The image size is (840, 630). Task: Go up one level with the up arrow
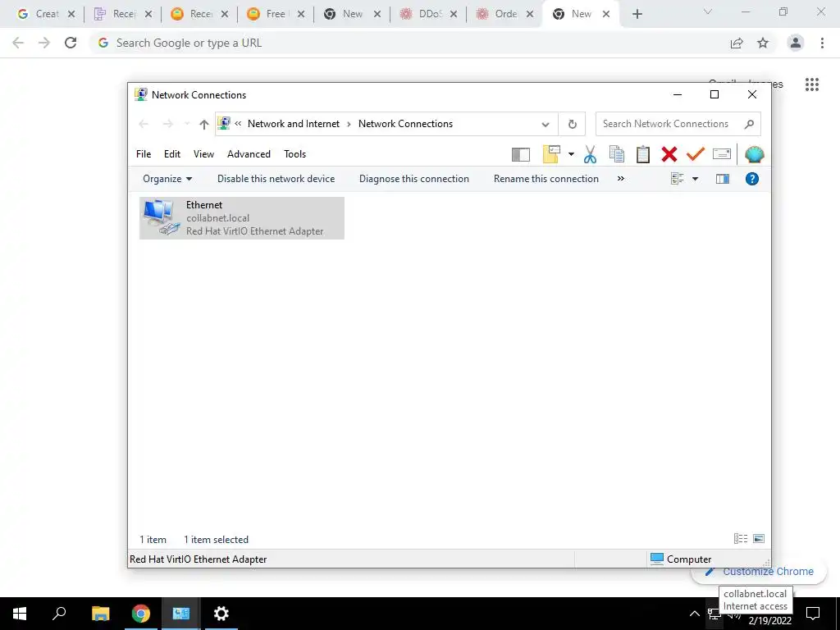coord(203,125)
